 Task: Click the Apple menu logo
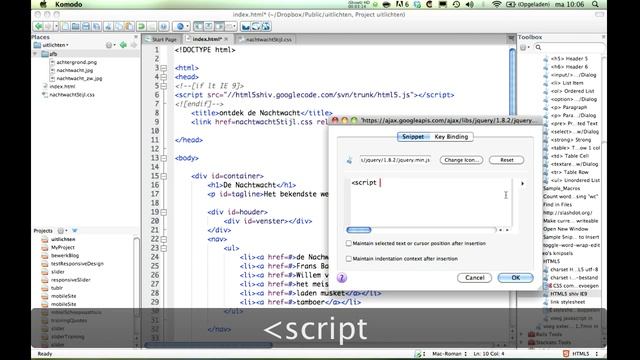(43, 4)
